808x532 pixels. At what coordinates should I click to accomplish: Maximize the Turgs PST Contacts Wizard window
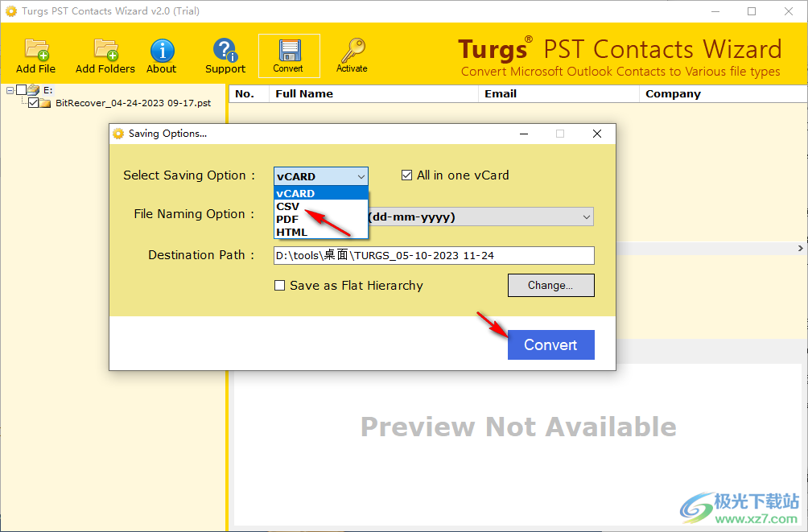click(x=752, y=11)
